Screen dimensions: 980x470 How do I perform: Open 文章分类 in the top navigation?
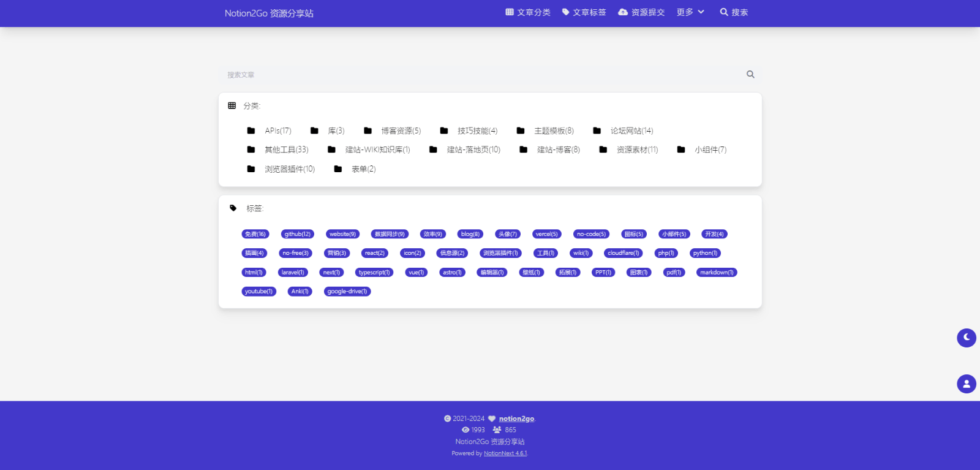click(528, 12)
